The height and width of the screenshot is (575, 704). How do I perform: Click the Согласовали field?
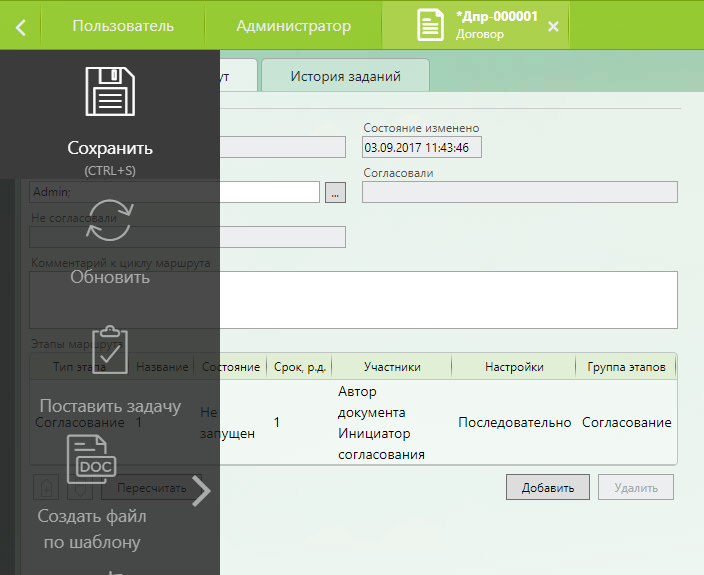point(520,192)
